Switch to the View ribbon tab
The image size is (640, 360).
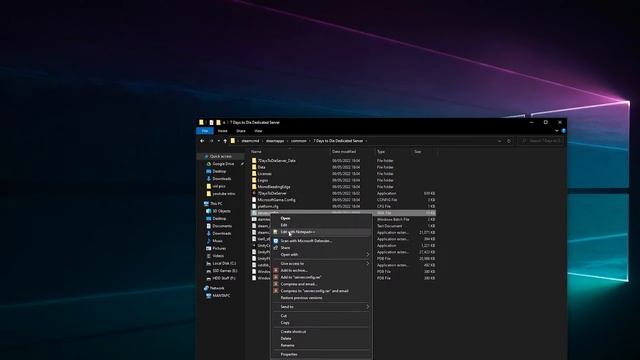coord(258,131)
